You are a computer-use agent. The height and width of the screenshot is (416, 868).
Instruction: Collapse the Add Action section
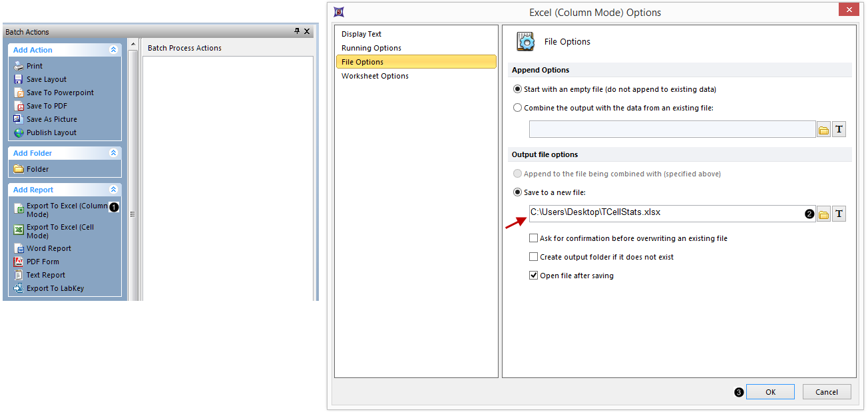click(113, 50)
